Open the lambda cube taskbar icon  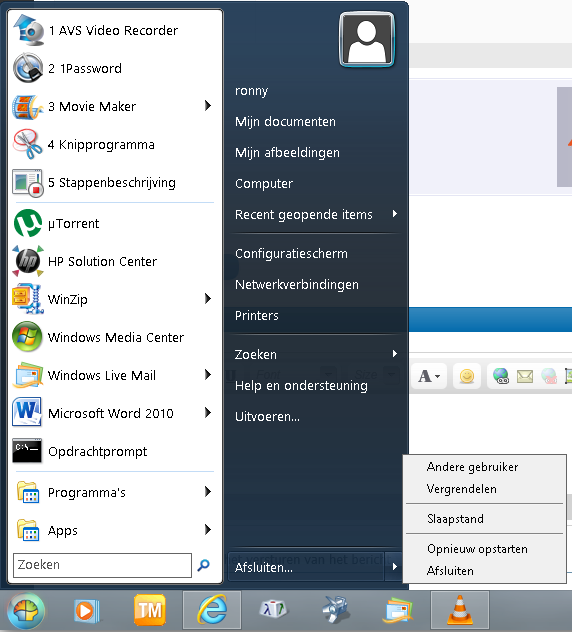pyautogui.click(x=273, y=609)
